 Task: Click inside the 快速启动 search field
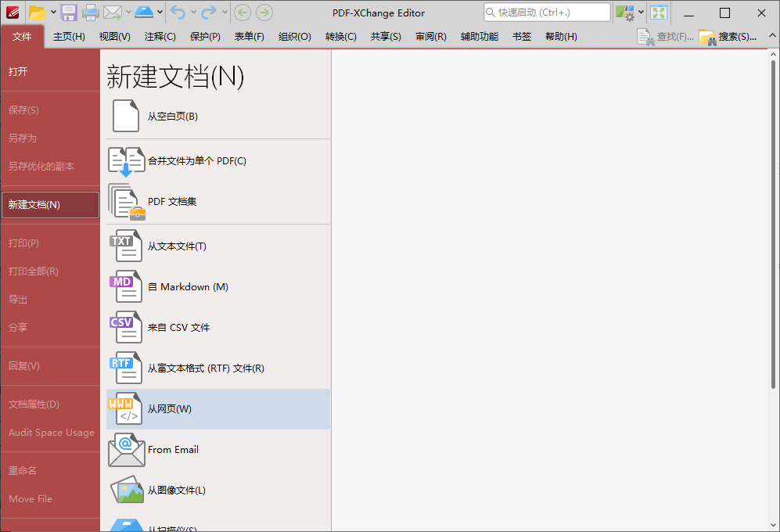tap(548, 13)
